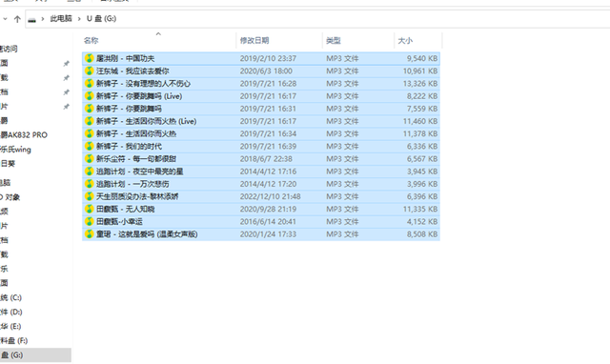Click the date 2016/6/14 20:41

click(268, 221)
